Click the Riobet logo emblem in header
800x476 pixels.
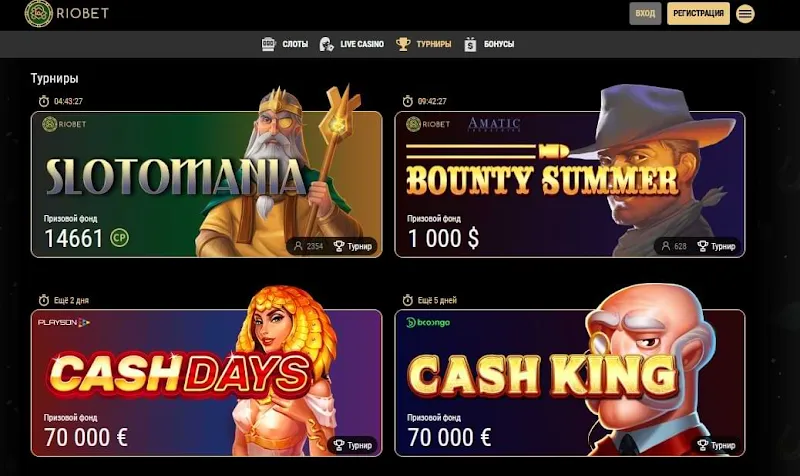[x=39, y=14]
